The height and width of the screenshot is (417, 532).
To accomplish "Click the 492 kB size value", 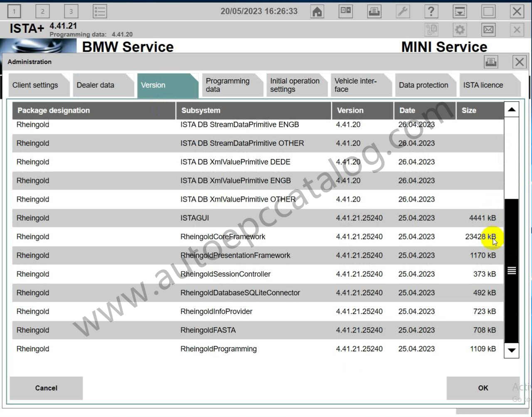I will pos(485,293).
